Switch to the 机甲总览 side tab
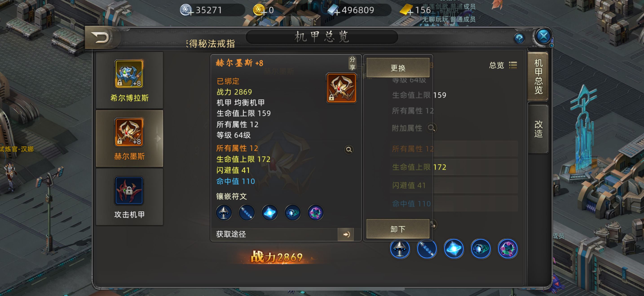644x296 pixels. point(538,77)
